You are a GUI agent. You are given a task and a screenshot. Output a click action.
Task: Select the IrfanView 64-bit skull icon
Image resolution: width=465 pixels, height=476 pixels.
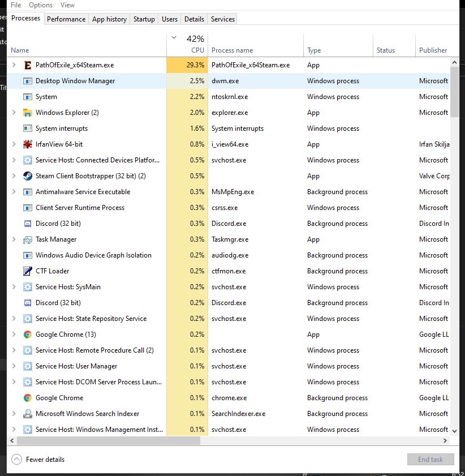pyautogui.click(x=27, y=144)
